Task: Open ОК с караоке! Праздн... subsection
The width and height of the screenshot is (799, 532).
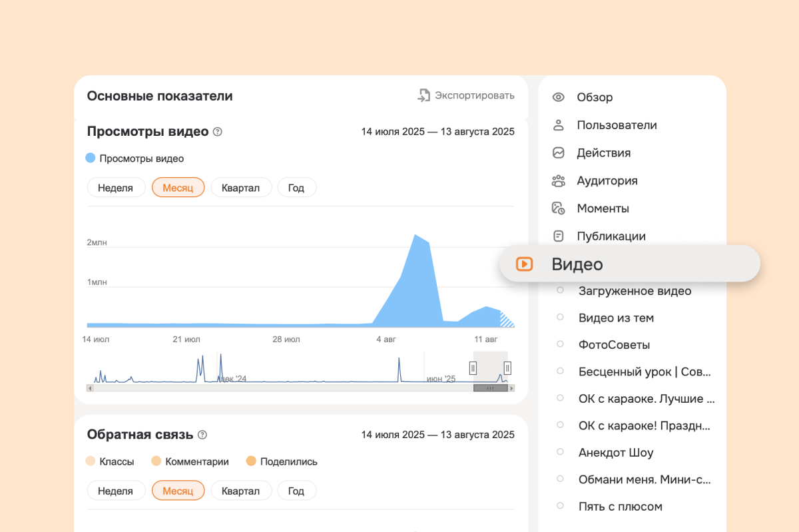Action: tap(644, 425)
